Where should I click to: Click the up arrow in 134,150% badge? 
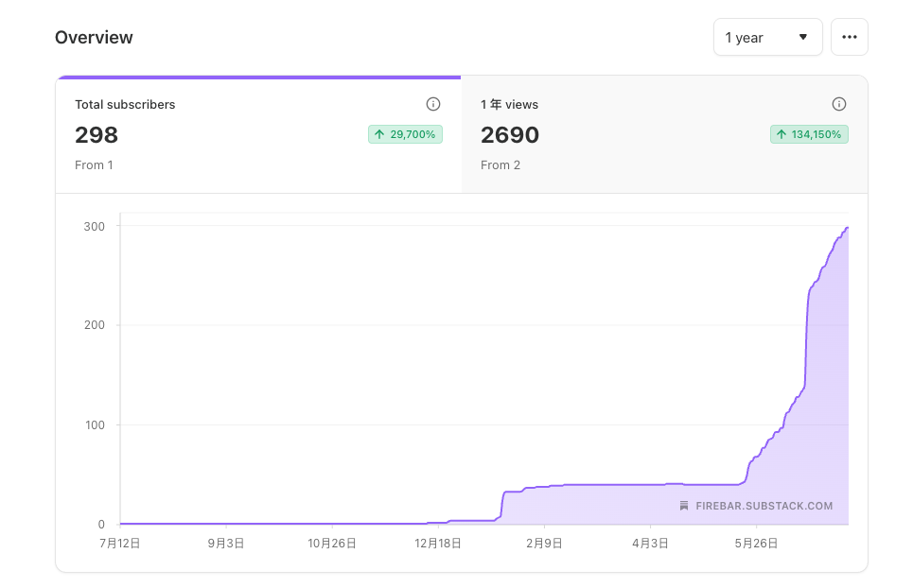(x=781, y=134)
